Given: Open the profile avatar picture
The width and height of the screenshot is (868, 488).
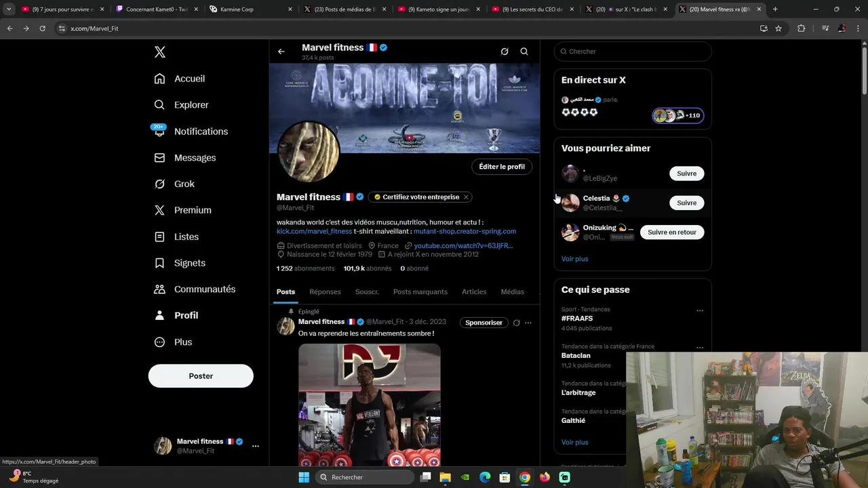Looking at the screenshot, I should (x=309, y=152).
